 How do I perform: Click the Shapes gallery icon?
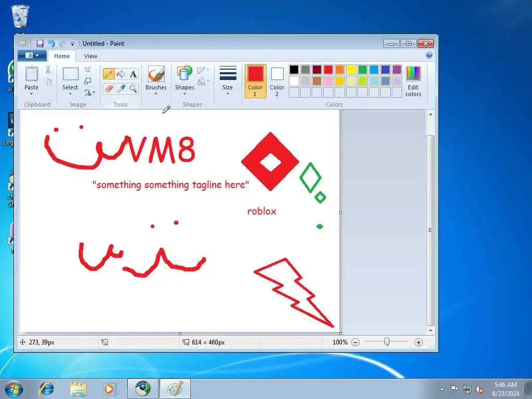pyautogui.click(x=184, y=74)
